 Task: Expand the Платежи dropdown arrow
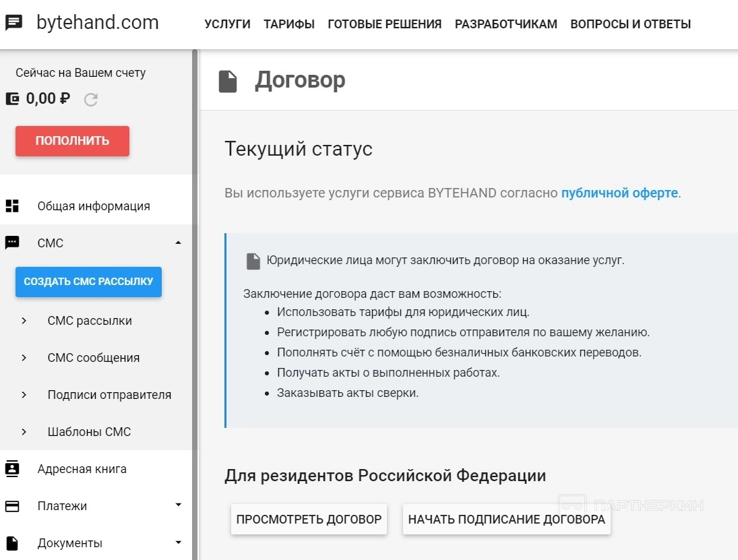point(178,505)
